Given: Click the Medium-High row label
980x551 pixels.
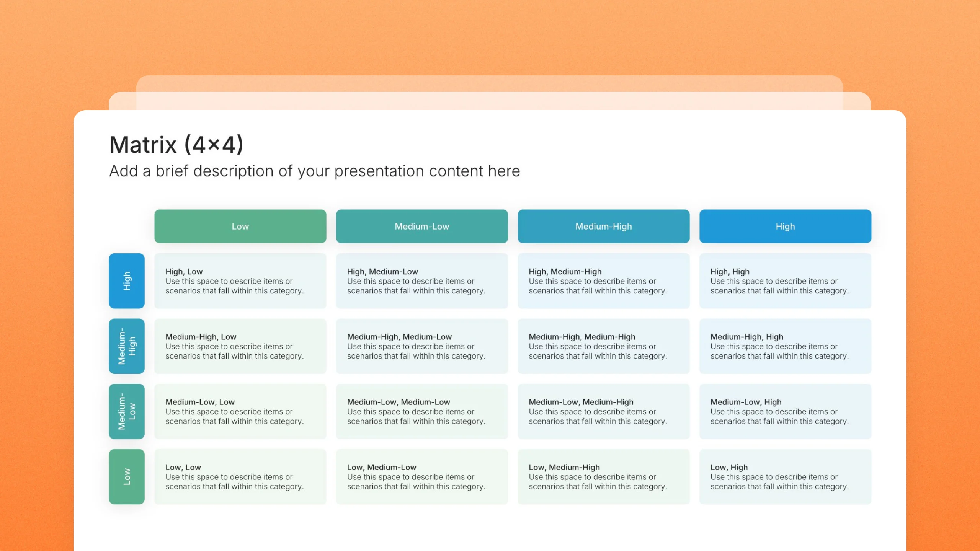Looking at the screenshot, I should click(127, 346).
